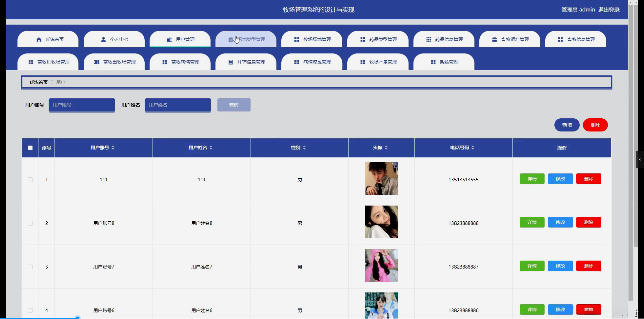The image size is (644, 319).
Task: Check the box for row 用户账号8
Action: click(x=30, y=223)
